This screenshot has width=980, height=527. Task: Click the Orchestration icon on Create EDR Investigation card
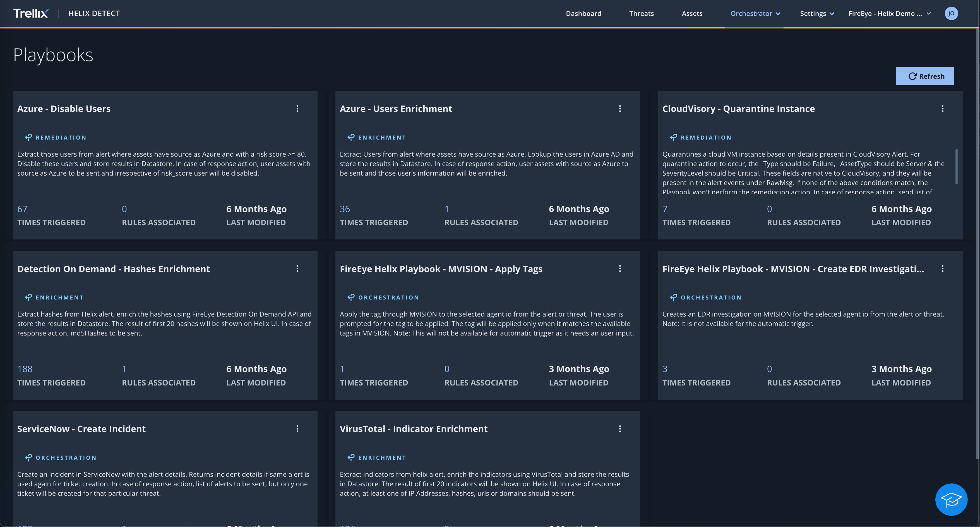point(674,297)
